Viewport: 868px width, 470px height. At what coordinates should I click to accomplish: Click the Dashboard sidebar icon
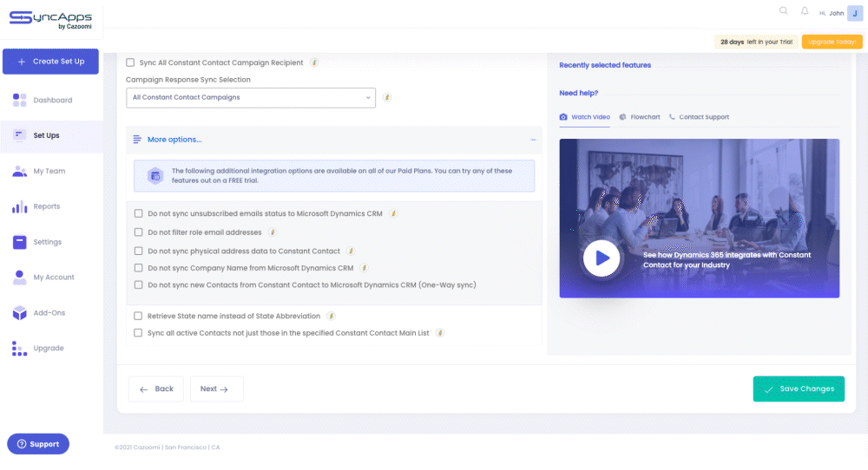[x=19, y=100]
